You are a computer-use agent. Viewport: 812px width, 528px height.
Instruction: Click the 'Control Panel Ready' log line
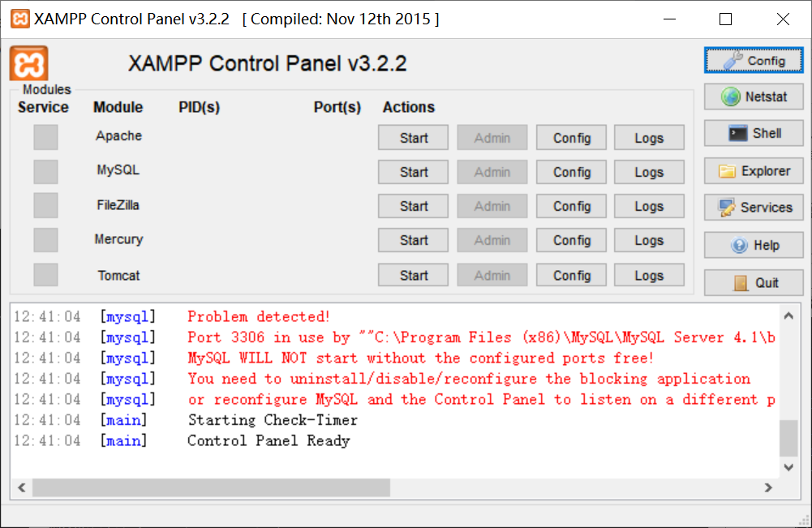pos(269,440)
